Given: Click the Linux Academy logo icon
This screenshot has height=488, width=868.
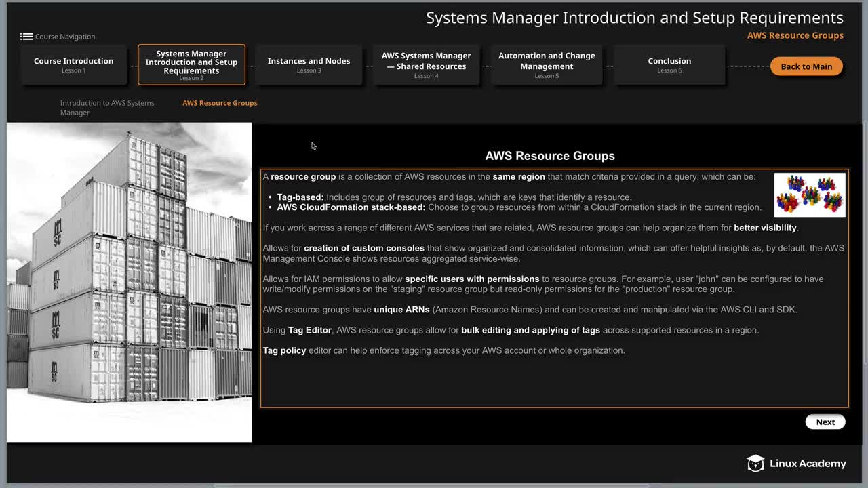Looking at the screenshot, I should [755, 464].
